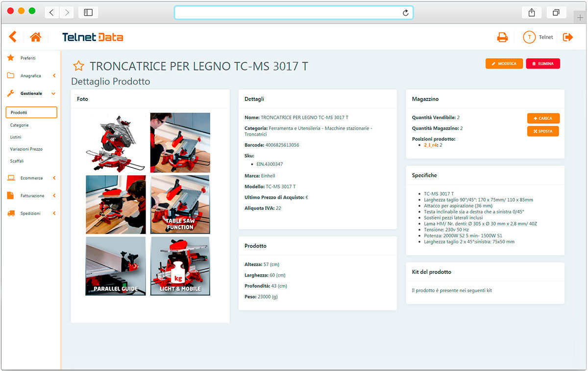Click the barcode value 4006825613056

[282, 145]
